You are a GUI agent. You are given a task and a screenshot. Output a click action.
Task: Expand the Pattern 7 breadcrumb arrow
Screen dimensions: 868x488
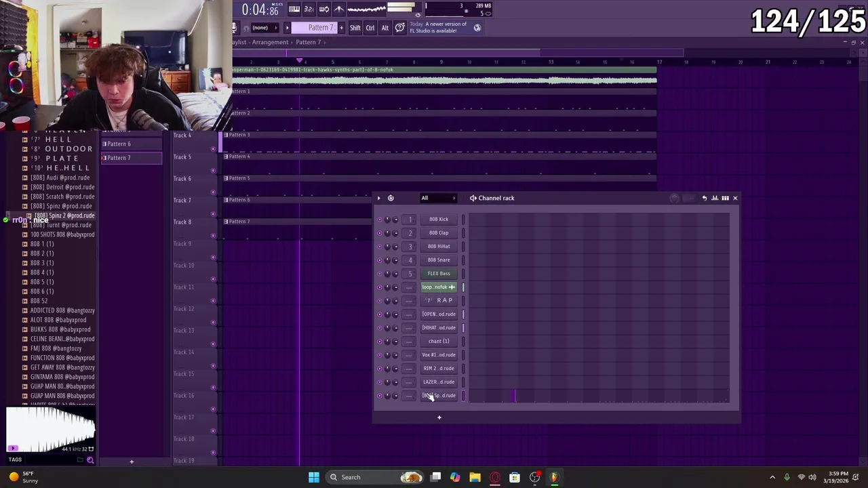[x=325, y=42]
